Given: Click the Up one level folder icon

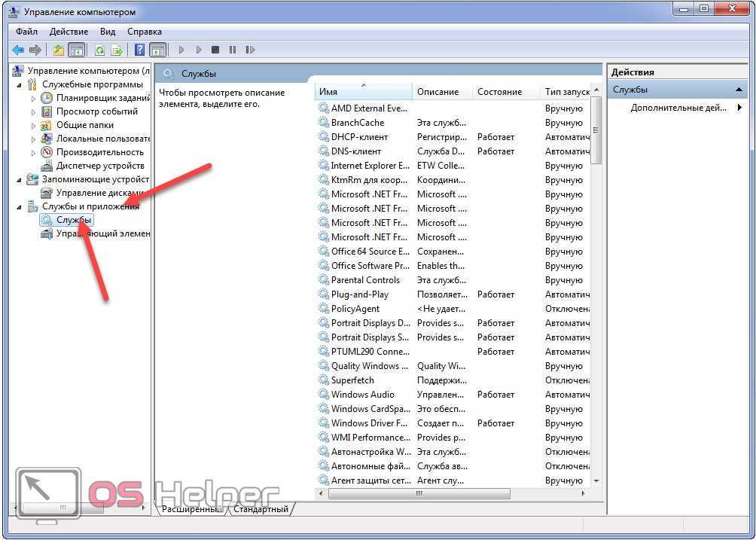Looking at the screenshot, I should pos(58,50).
